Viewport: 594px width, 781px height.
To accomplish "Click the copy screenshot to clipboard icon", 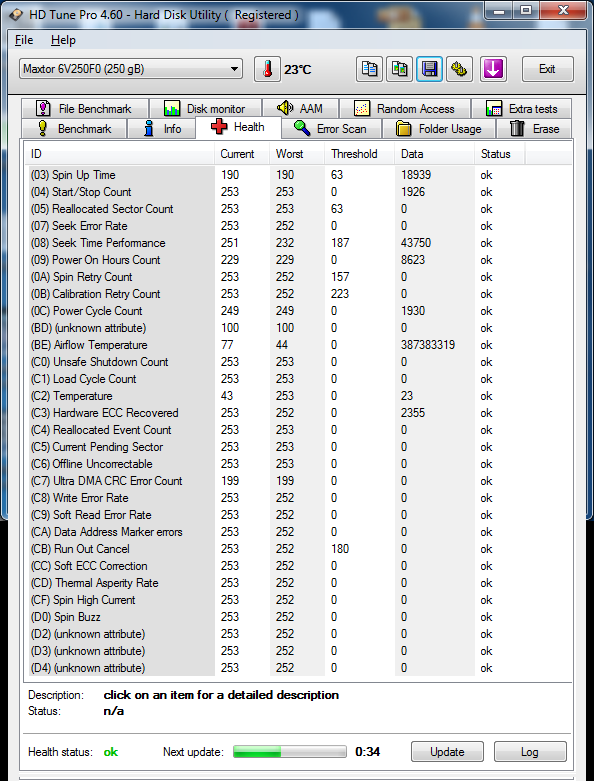I will 399,69.
